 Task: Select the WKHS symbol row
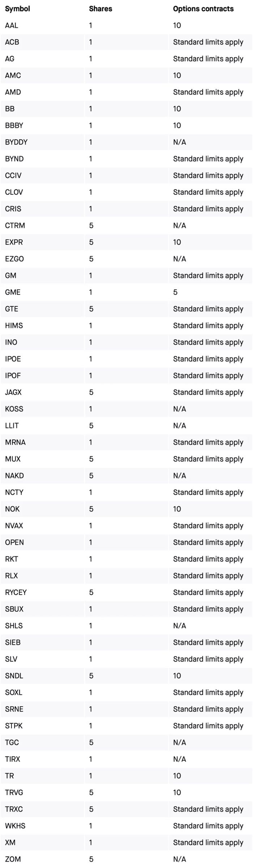pos(126,826)
